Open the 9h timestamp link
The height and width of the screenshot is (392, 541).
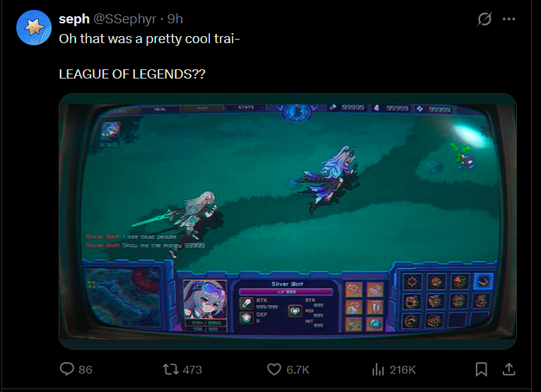pyautogui.click(x=175, y=19)
